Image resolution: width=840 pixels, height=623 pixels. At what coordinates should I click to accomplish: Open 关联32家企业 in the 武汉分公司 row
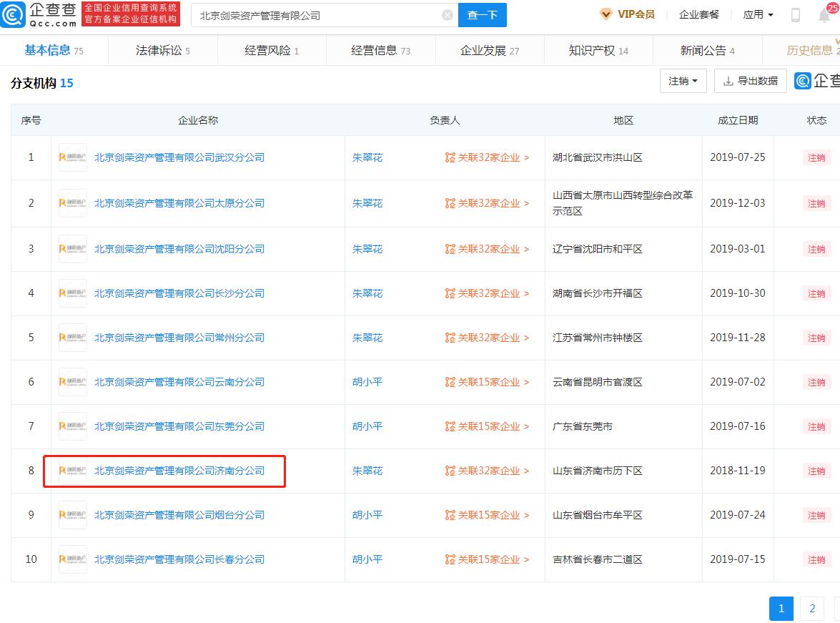click(x=487, y=157)
